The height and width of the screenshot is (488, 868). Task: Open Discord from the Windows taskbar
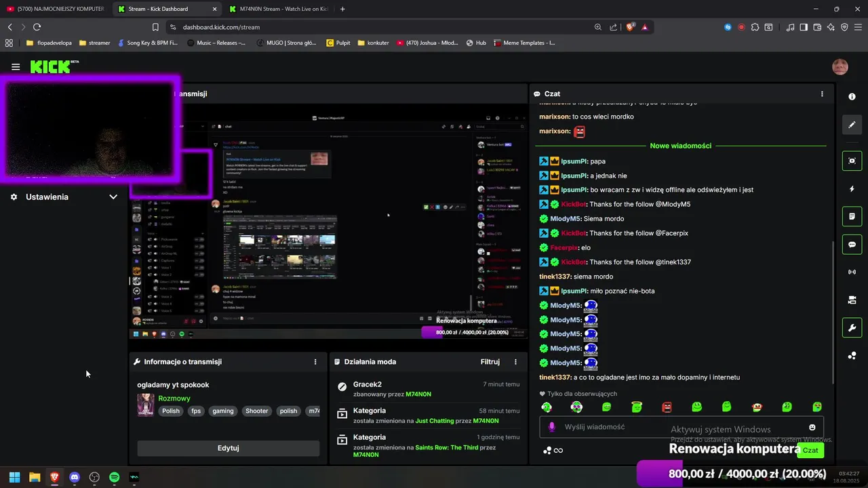75,477
